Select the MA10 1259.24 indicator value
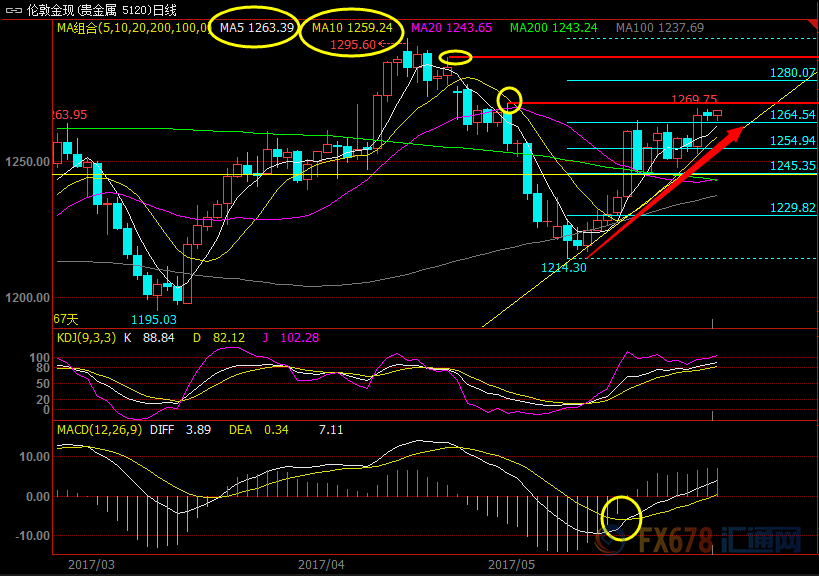 tap(352, 28)
